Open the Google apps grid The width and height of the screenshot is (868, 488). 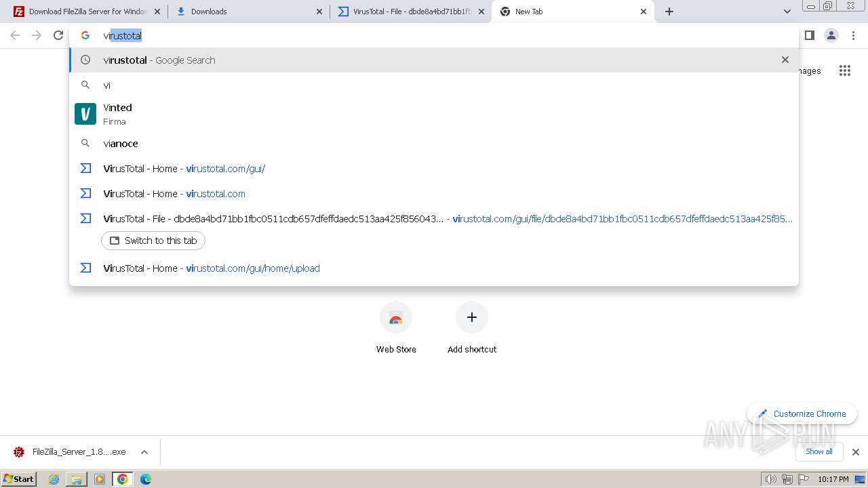tap(845, 70)
